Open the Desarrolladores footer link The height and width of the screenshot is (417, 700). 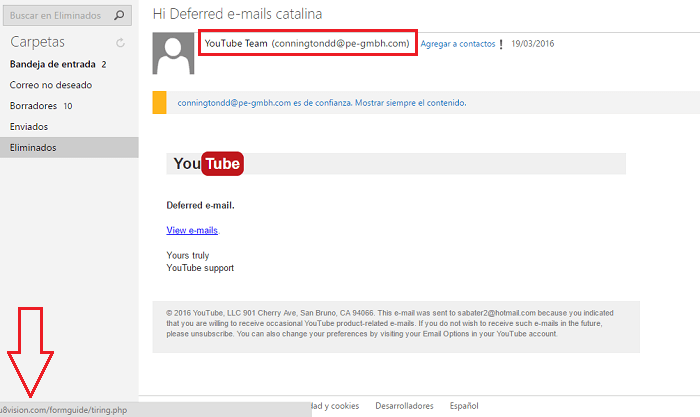[404, 406]
